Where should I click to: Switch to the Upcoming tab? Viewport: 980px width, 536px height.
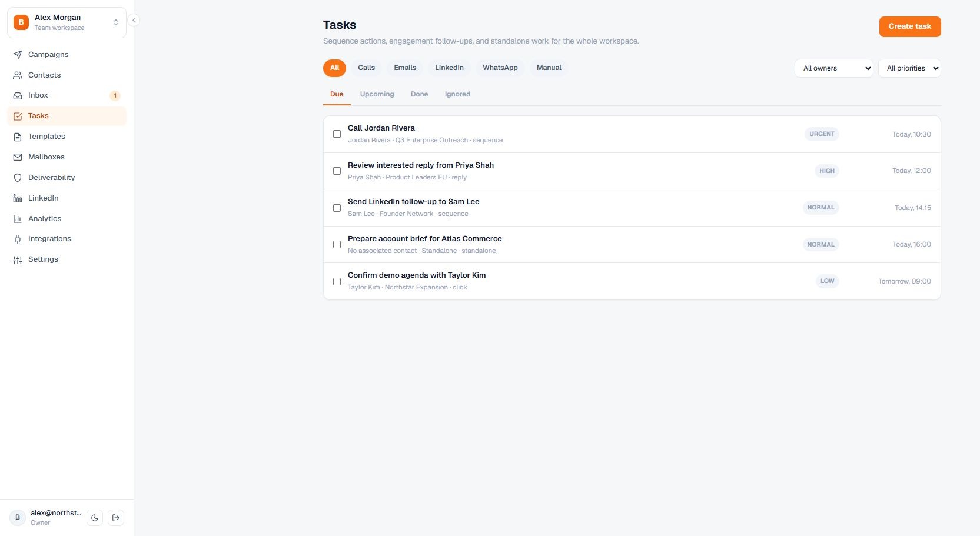(x=377, y=94)
